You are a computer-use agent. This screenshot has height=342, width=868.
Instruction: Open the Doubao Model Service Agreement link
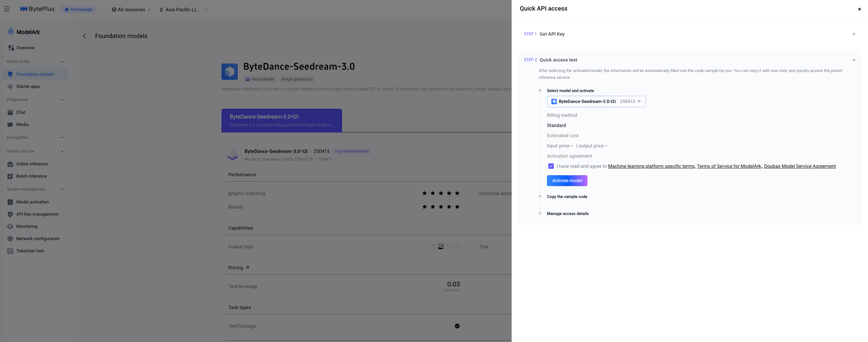coord(800,166)
